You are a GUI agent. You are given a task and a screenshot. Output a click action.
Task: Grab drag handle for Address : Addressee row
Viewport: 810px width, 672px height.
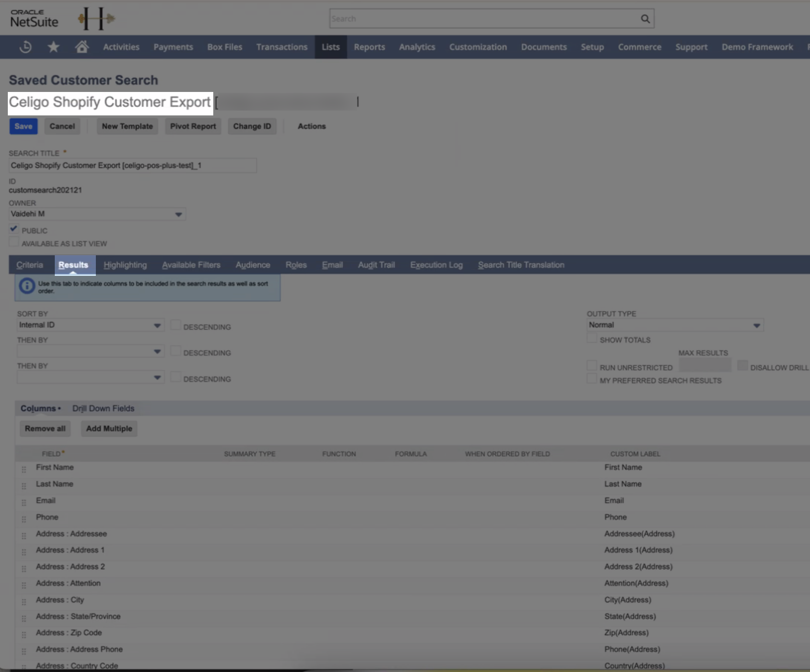[23, 536]
